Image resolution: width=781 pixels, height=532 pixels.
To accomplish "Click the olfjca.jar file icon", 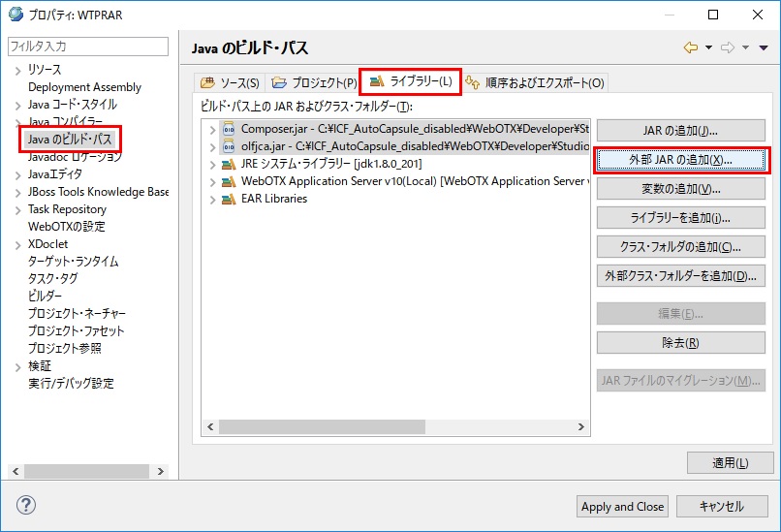I will tap(229, 146).
